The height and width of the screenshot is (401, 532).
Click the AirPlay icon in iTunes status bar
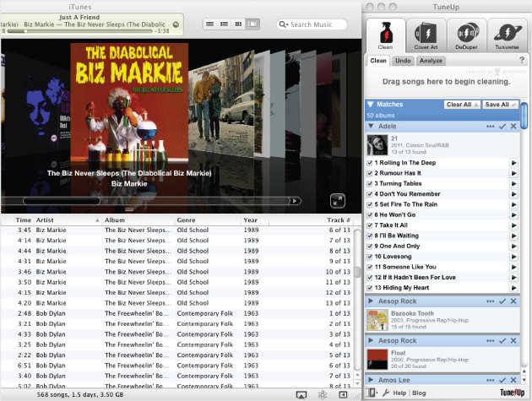[301, 394]
